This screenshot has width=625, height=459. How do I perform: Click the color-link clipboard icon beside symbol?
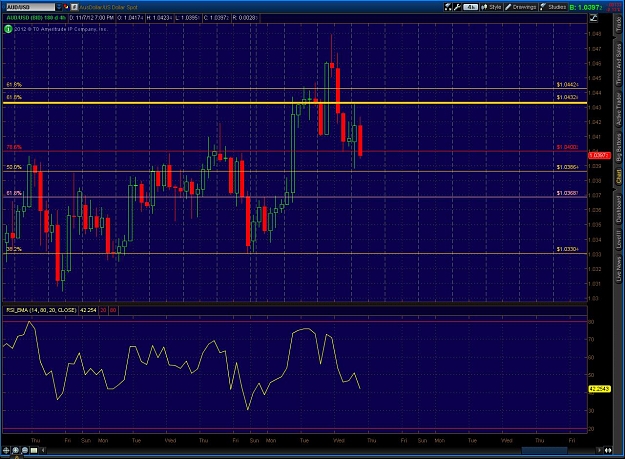point(66,7)
